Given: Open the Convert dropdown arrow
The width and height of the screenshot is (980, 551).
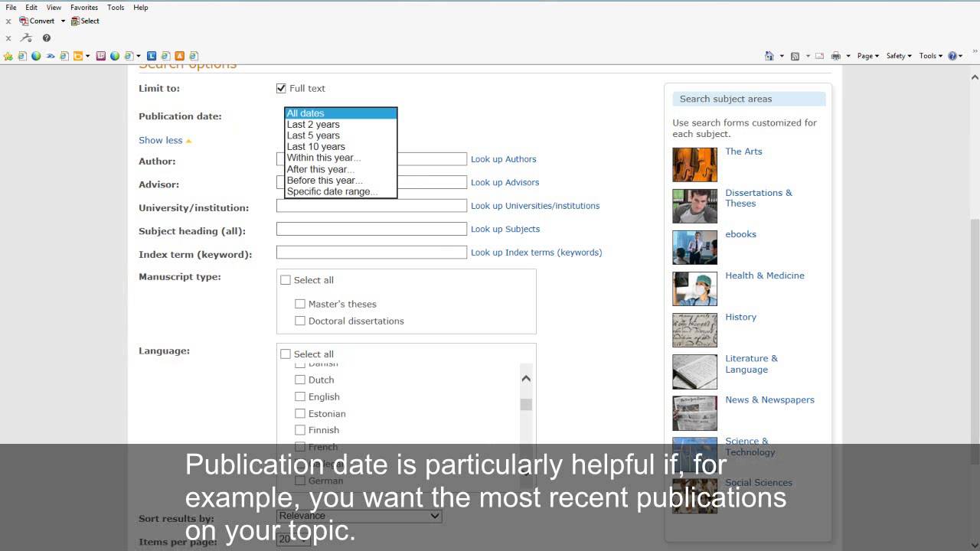Looking at the screenshot, I should click(63, 21).
